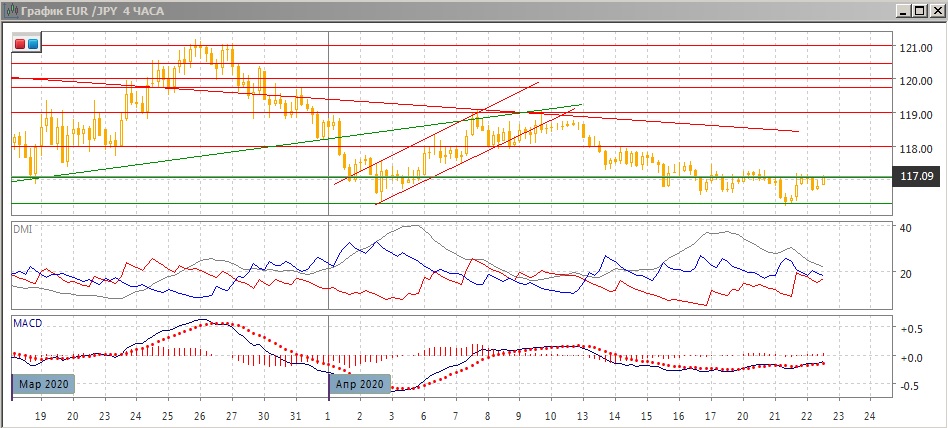Click date 24 at right end of axis

[x=869, y=414]
